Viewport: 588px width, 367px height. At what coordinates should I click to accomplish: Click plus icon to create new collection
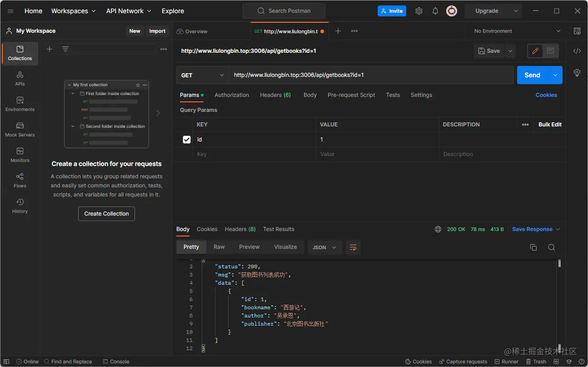point(50,49)
